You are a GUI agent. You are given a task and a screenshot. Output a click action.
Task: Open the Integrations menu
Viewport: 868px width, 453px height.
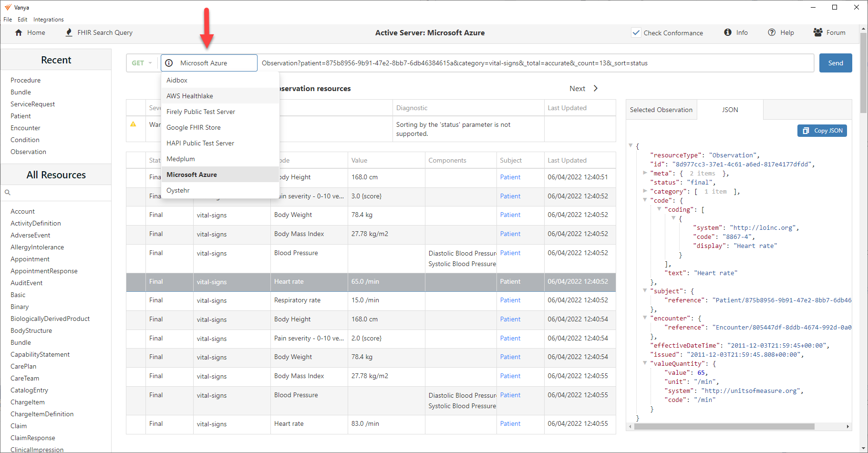point(48,20)
